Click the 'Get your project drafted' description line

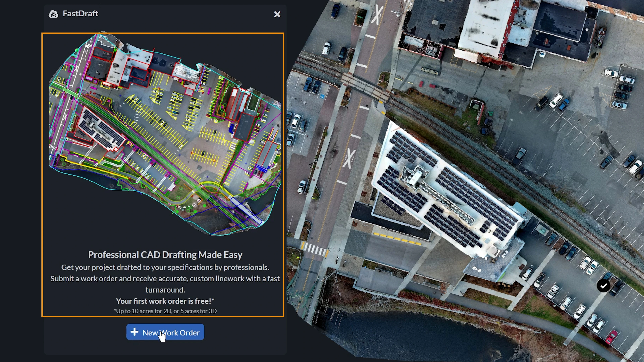(165, 267)
